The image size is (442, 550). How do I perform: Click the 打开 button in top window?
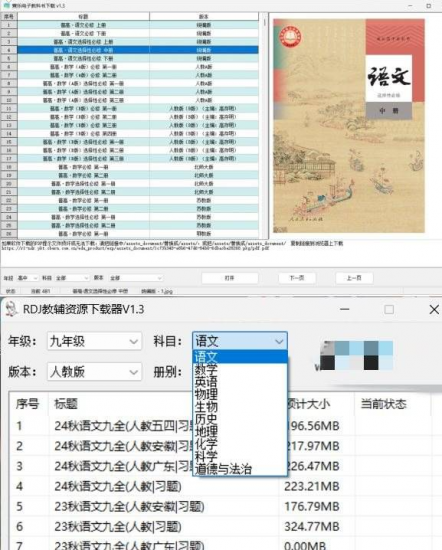pos(230,278)
